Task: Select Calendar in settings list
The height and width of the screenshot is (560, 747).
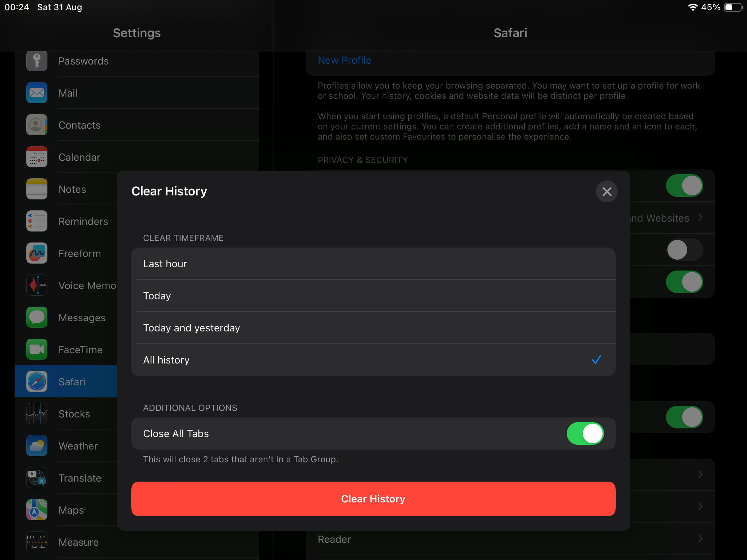Action: [137, 157]
